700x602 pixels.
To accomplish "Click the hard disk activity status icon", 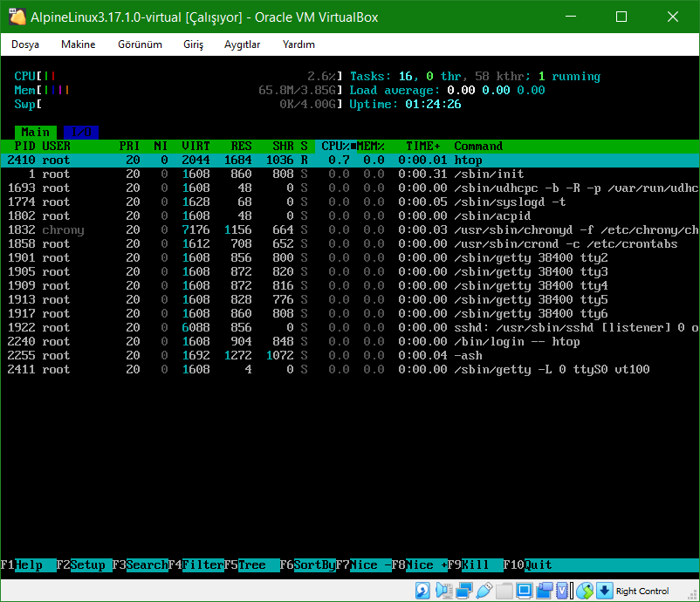I will [x=422, y=591].
